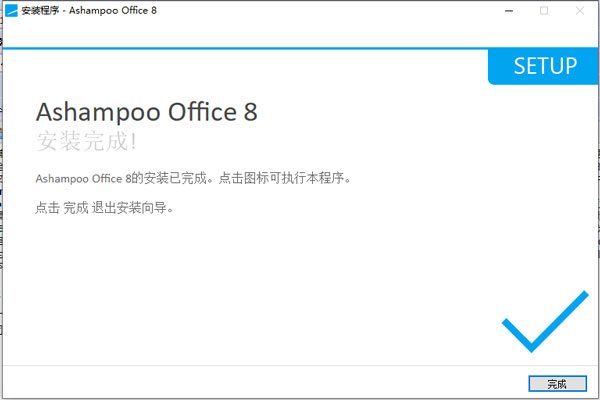Click the blank white area of the dialog
The height and width of the screenshot is (400, 600).
tap(250, 290)
